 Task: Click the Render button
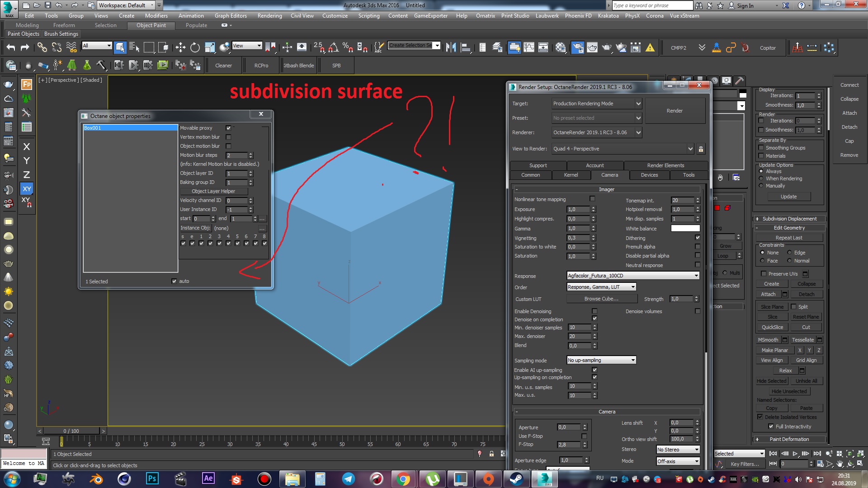[x=675, y=111]
